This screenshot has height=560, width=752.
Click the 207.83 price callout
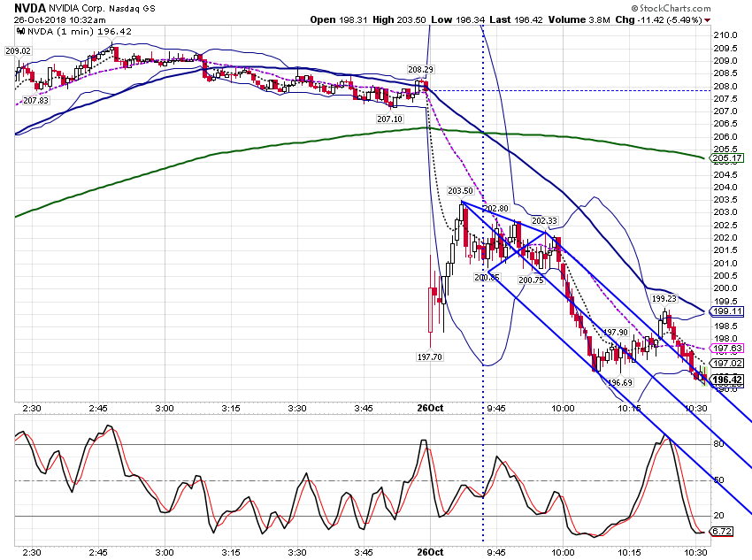coord(36,101)
